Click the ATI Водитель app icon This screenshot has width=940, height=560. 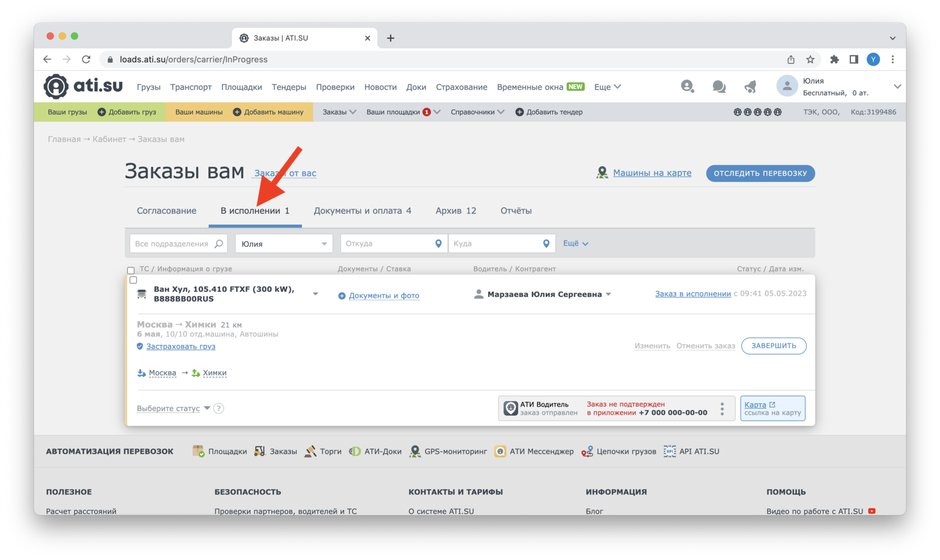pos(510,408)
